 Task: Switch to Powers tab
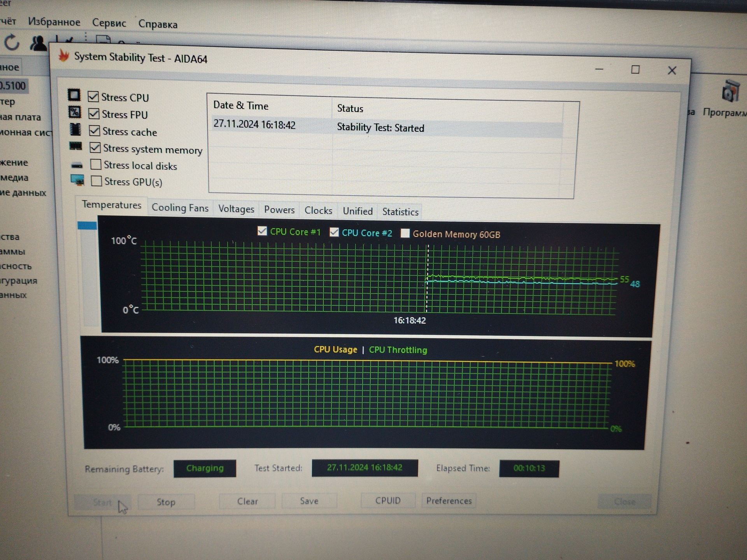(279, 210)
